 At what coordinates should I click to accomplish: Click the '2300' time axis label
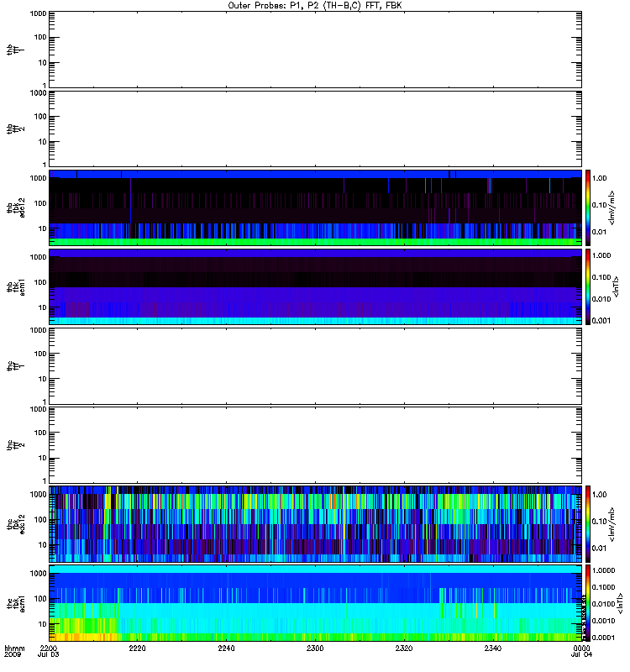(x=315, y=648)
